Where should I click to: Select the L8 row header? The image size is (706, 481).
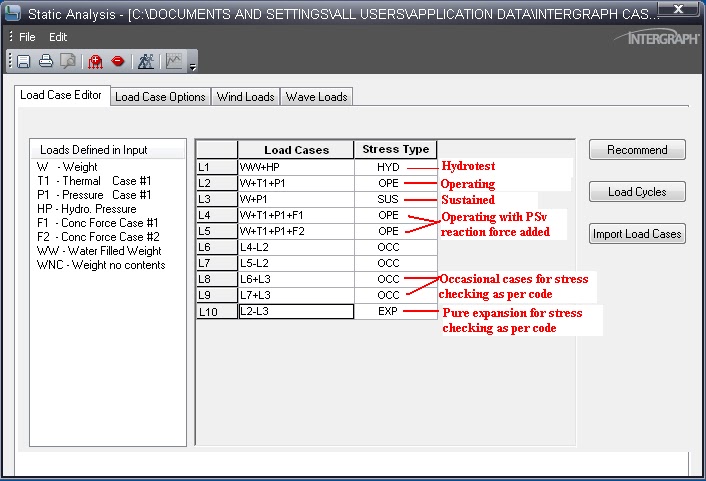217,279
